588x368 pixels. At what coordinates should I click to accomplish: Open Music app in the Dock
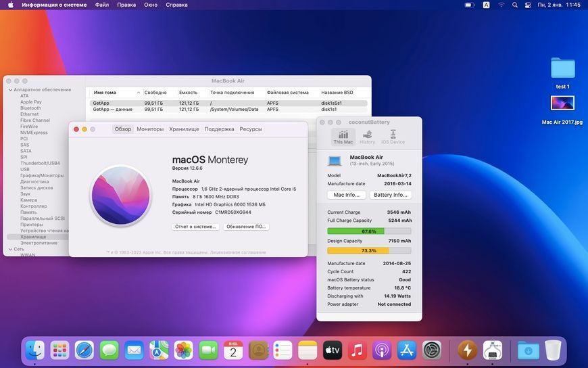coord(357,350)
